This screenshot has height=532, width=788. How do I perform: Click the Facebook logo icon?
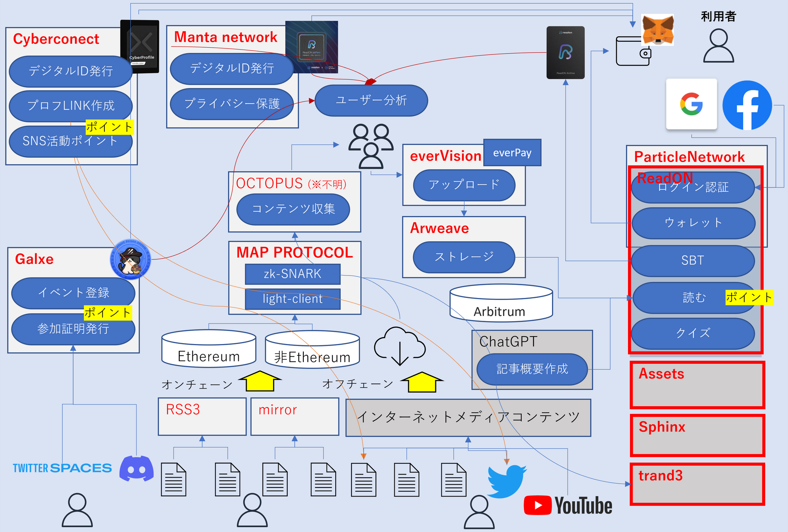[x=747, y=105]
